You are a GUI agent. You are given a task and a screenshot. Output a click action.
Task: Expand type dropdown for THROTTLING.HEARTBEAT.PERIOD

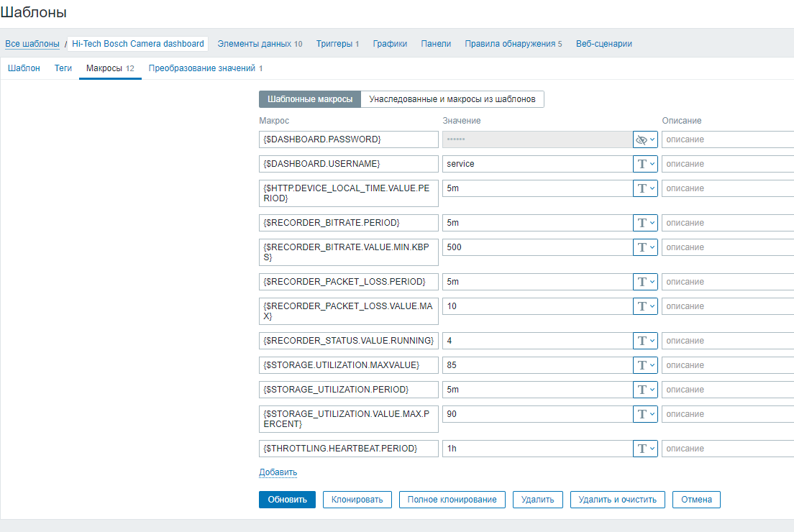(645, 449)
